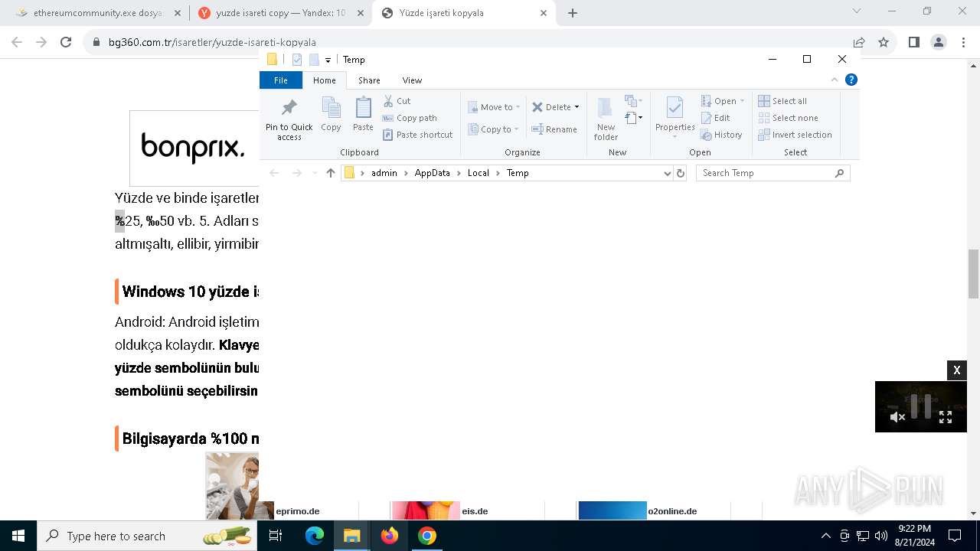Click the Search Temp input field
The height and width of the screenshot is (551, 980).
coord(773,173)
